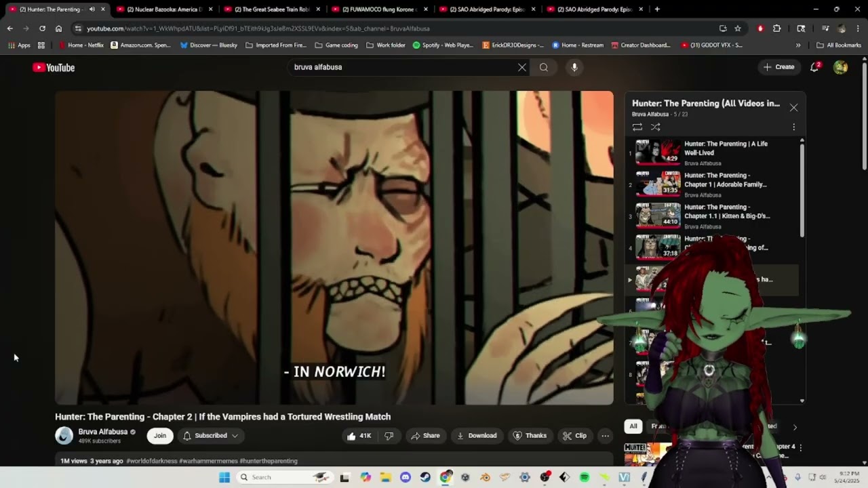Reload the YouTube page
This screenshot has height=488, width=868.
coord(42,28)
